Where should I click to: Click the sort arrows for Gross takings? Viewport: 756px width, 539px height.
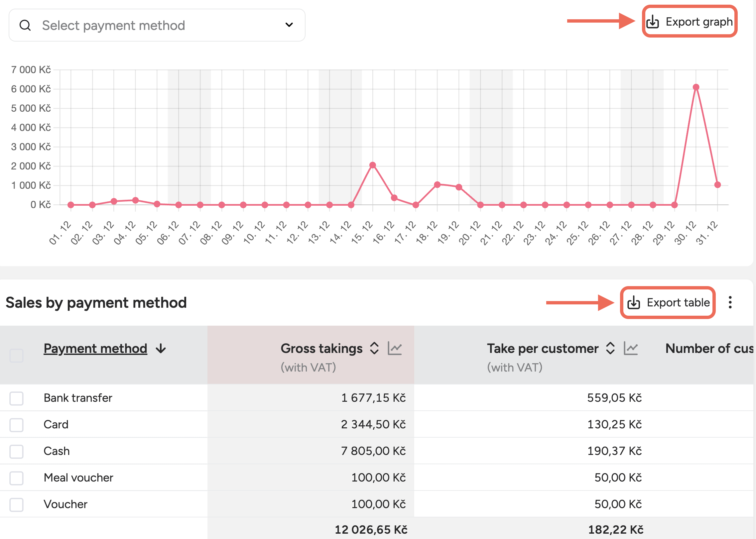click(x=374, y=349)
